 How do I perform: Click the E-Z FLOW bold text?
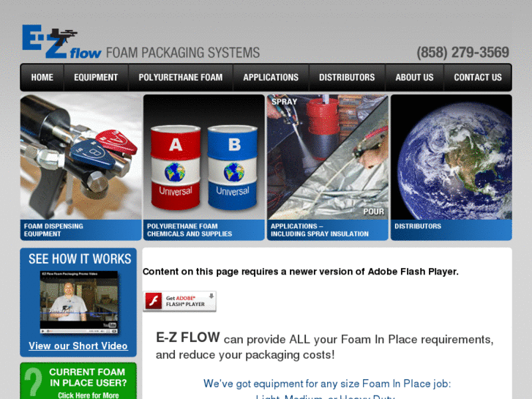(187, 338)
